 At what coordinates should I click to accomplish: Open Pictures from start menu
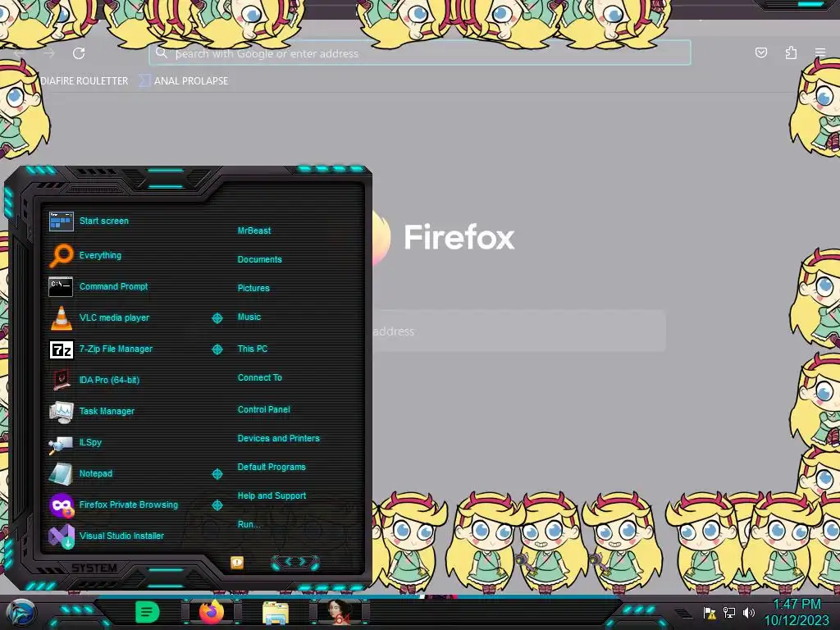click(253, 288)
